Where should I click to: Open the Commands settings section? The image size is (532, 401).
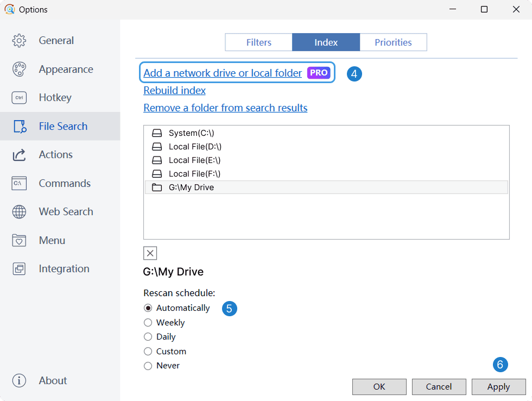(x=60, y=183)
